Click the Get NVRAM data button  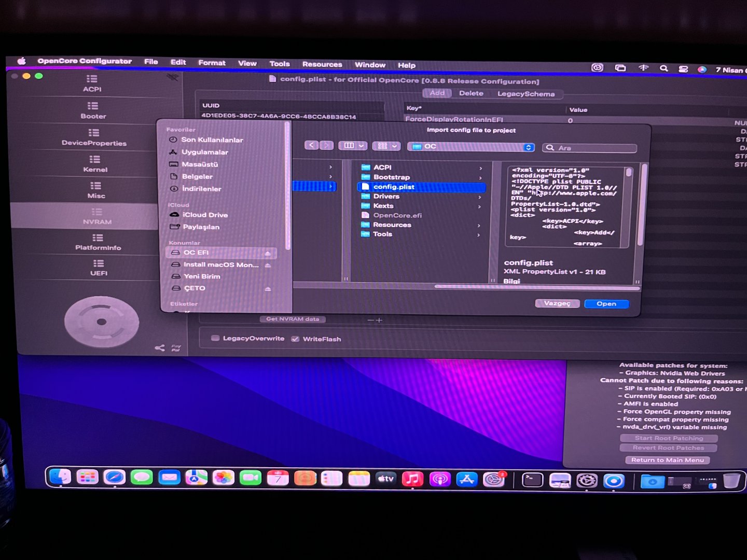pyautogui.click(x=293, y=319)
